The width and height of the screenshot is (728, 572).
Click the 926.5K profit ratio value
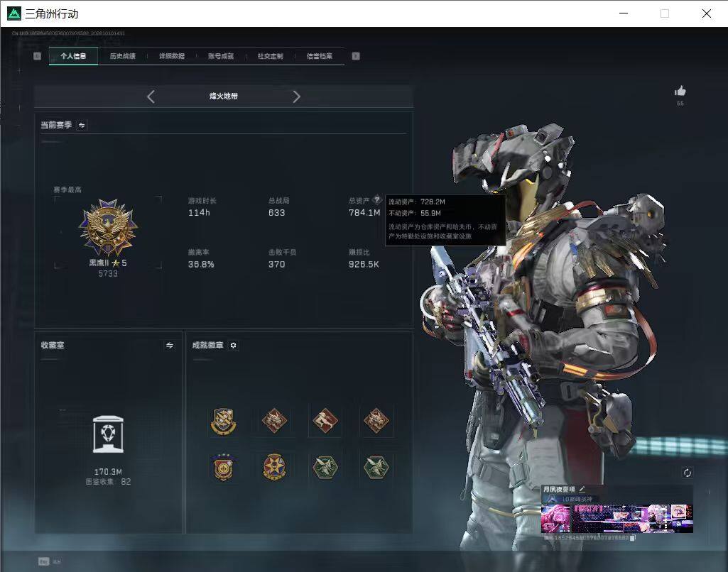364,265
